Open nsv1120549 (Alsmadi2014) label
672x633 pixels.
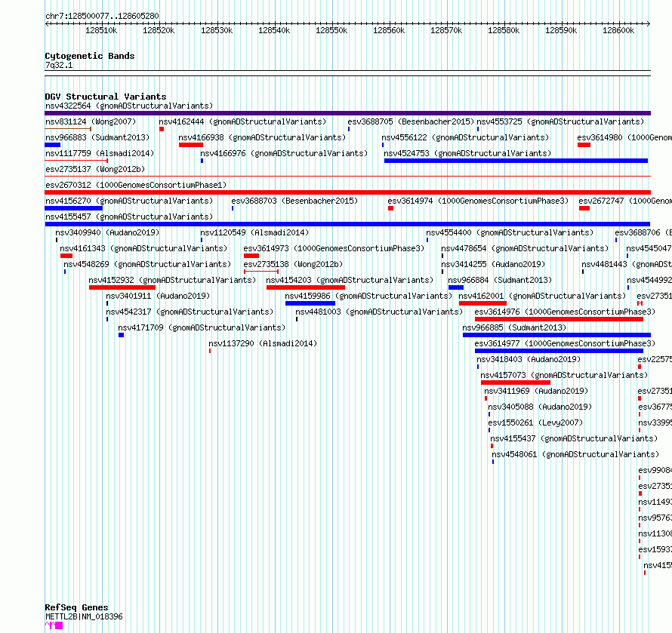(254, 232)
